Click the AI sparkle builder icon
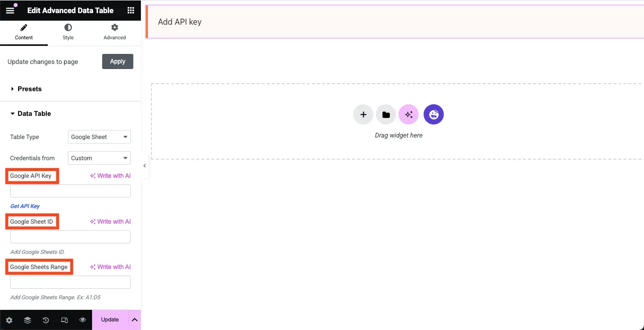This screenshot has width=644, height=330. pyautogui.click(x=409, y=114)
